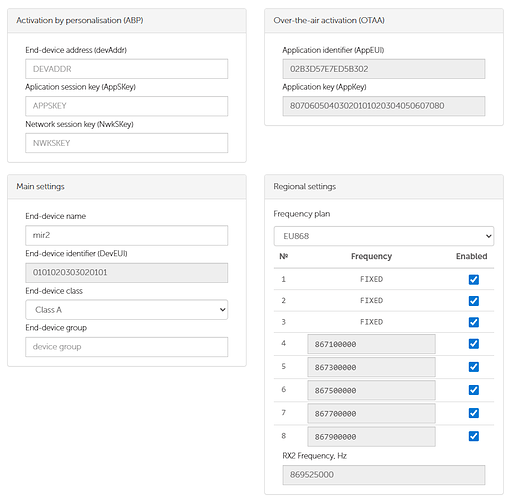The image size is (512, 500).
Task: Select the RX2 Frequency field 869525000
Action: click(384, 475)
